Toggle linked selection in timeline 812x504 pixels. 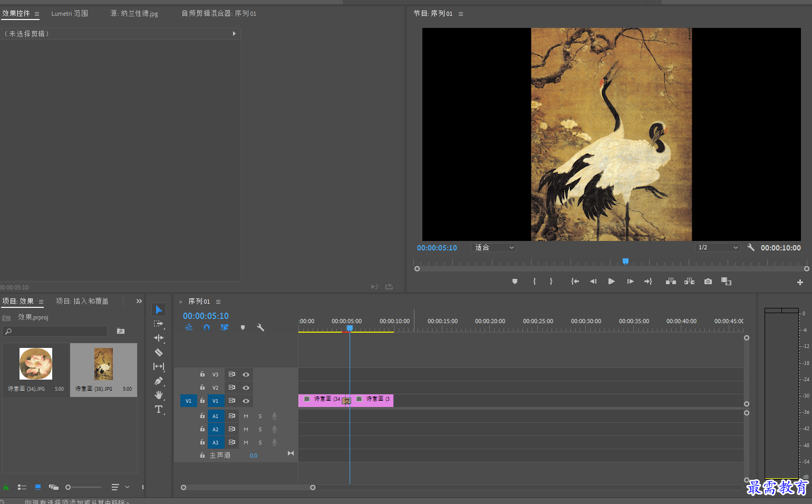225,327
